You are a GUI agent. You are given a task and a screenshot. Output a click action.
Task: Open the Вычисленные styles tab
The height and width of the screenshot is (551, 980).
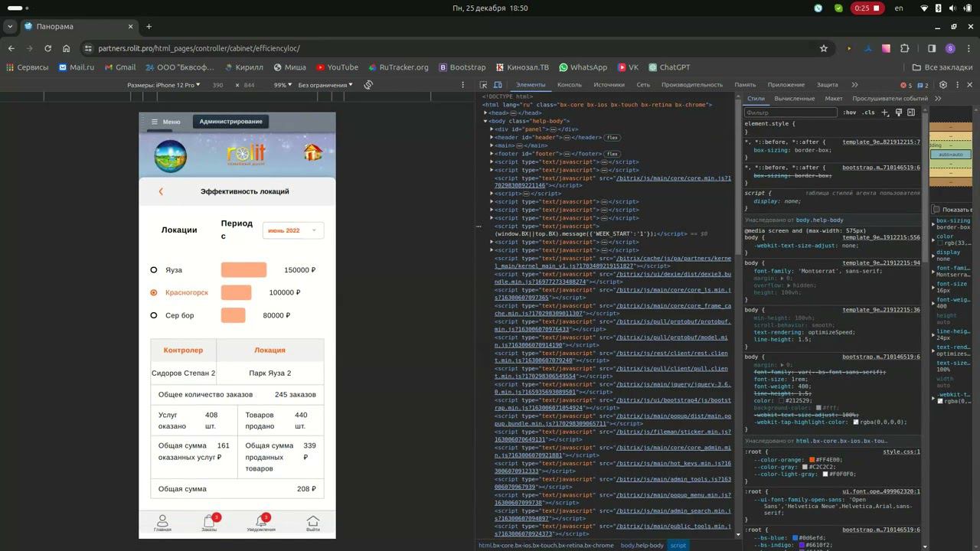[x=795, y=99]
